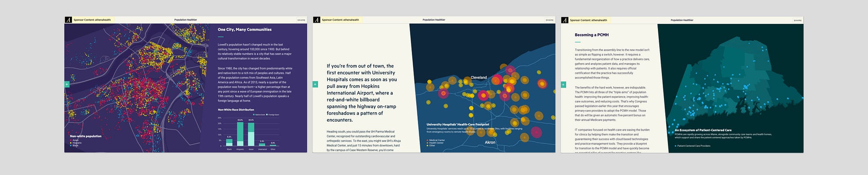868x175 pixels.
Task: Expand the green plus tab on the Cleveland page
Action: (x=315, y=84)
